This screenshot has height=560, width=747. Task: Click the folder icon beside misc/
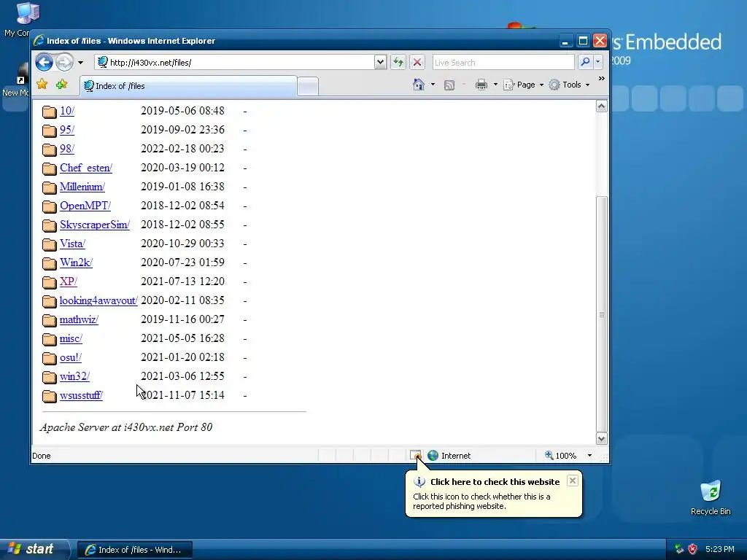tap(49, 339)
